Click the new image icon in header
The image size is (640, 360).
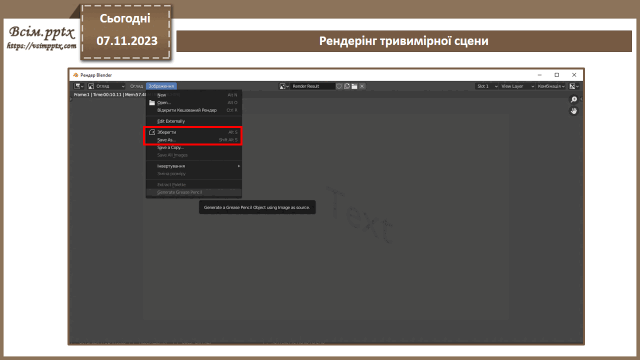tap(347, 86)
